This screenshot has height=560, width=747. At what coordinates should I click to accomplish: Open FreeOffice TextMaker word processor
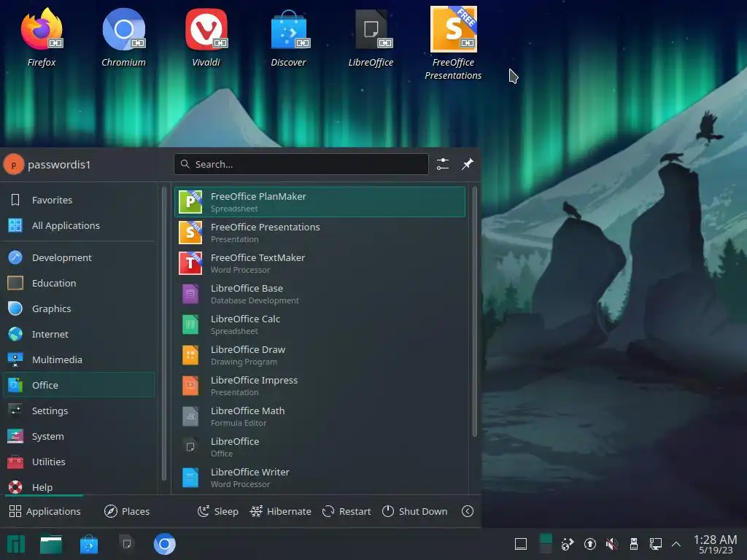[x=320, y=263]
